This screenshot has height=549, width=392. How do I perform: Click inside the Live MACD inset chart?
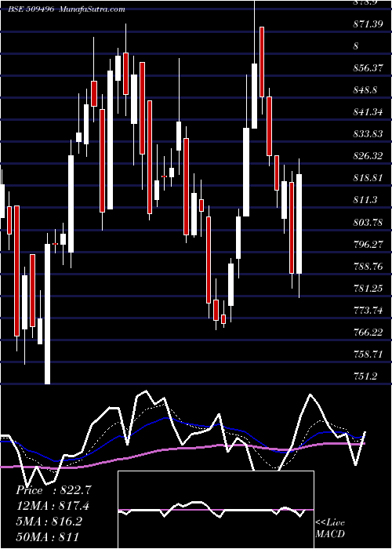(x=216, y=510)
